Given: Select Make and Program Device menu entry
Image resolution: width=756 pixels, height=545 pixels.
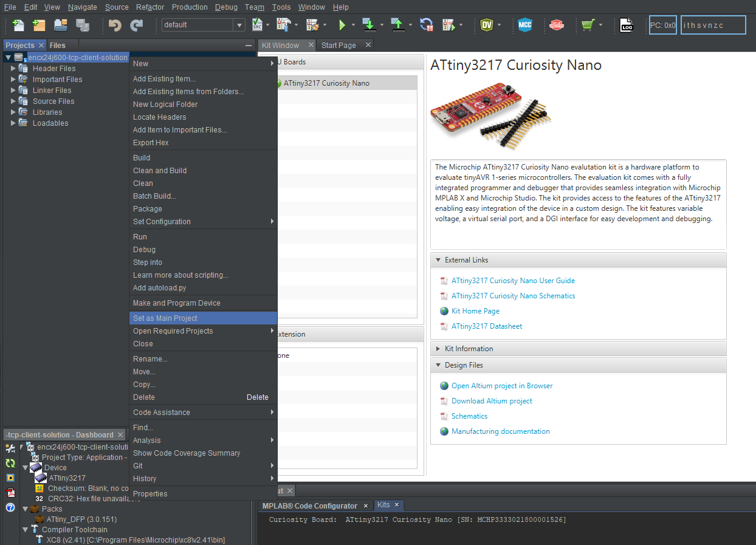Looking at the screenshot, I should click(x=203, y=303).
